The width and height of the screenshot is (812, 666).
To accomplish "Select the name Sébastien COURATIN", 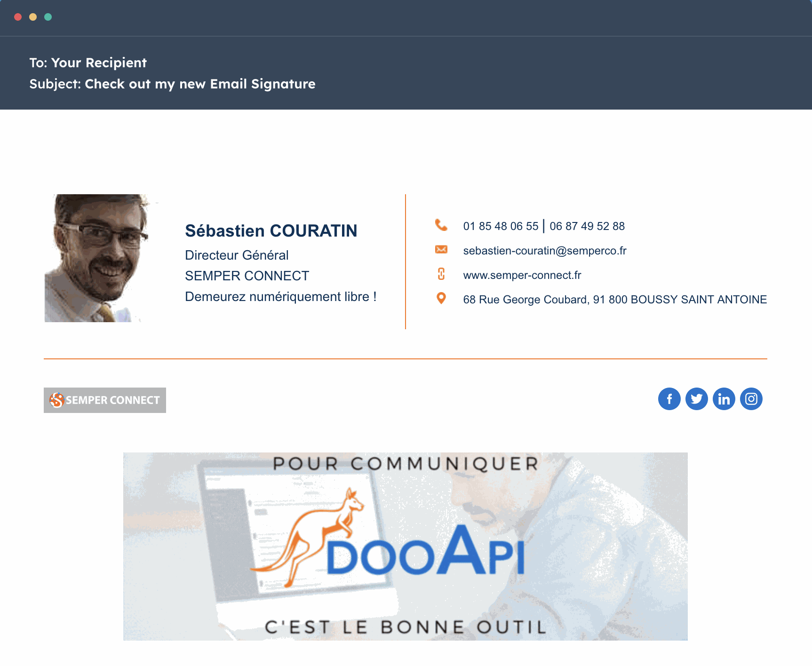I will tap(271, 231).
